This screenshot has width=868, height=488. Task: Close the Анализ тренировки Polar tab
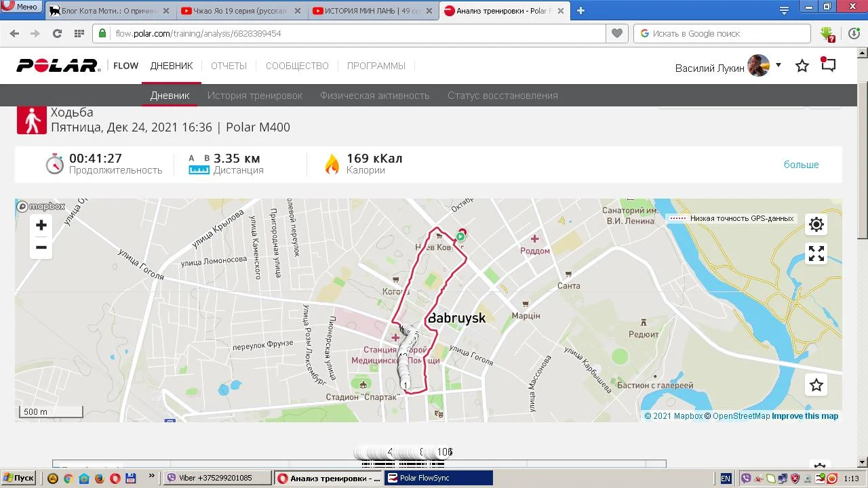tap(561, 11)
